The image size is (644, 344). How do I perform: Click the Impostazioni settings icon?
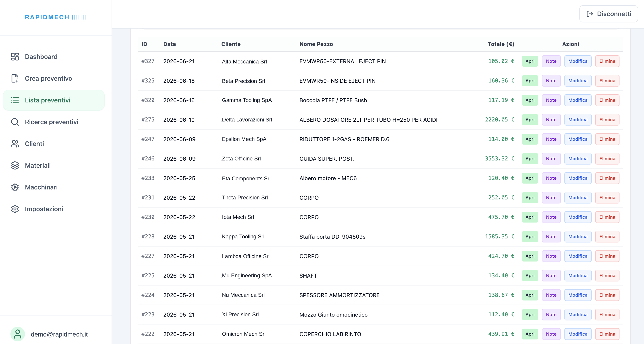pos(15,209)
